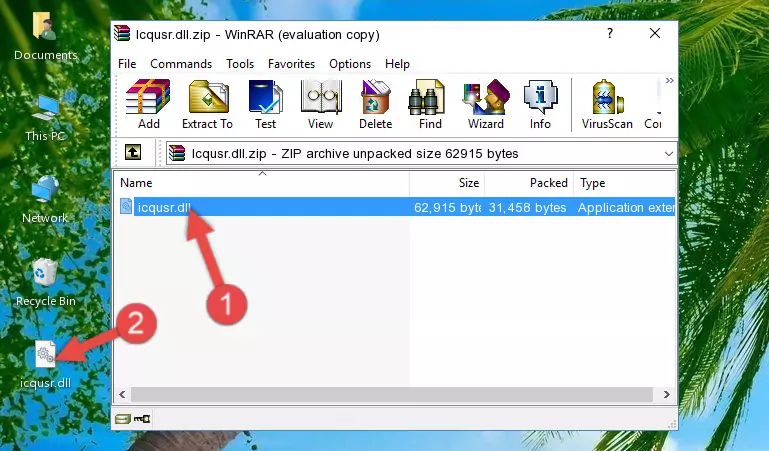Screen dimensions: 769x451
Task: Show archive Info
Action: coord(540,104)
